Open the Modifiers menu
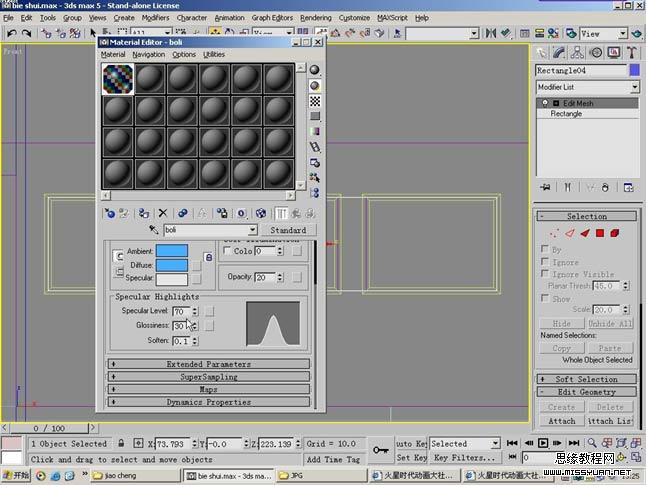This screenshot has width=646, height=485. 155,18
